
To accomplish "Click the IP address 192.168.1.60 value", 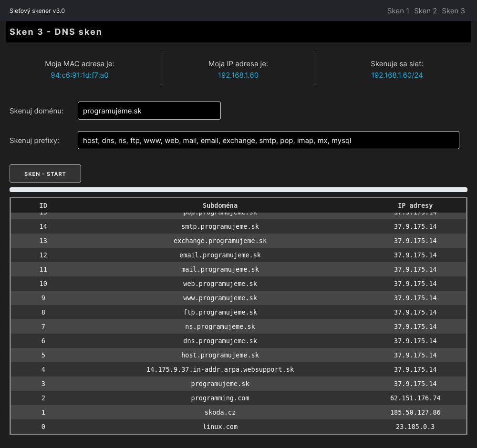I will point(238,75).
